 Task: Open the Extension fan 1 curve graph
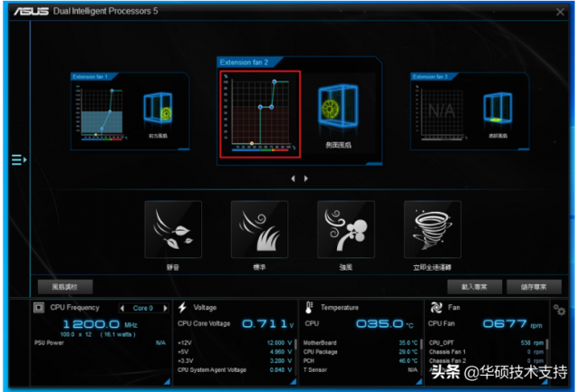tap(101, 112)
